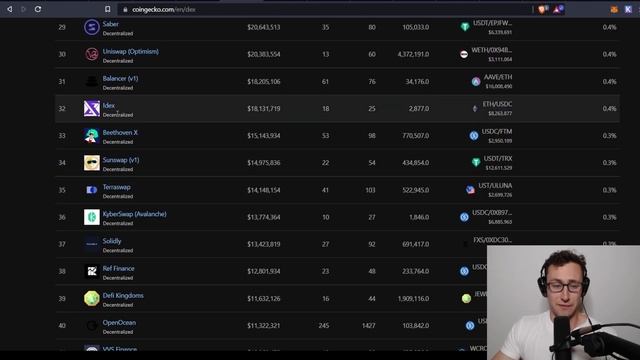Viewport: 640px width, 360px height.
Task: Click the AAVE token icon
Action: pyautogui.click(x=476, y=82)
